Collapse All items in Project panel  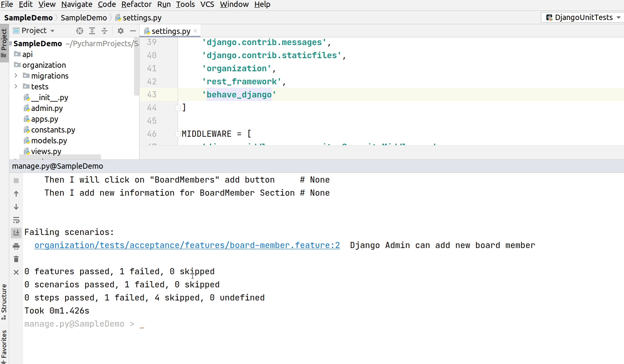click(104, 31)
